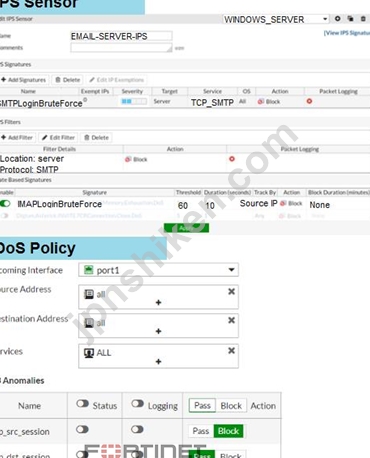Open the Incoming Interface port1 dropdown
This screenshot has height=458, width=370.
[x=158, y=270]
